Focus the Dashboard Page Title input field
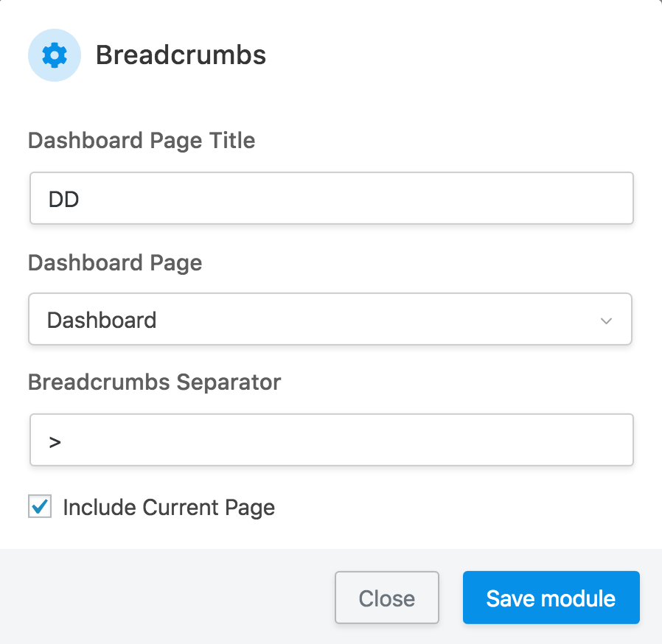The image size is (662, 644). 332,198
